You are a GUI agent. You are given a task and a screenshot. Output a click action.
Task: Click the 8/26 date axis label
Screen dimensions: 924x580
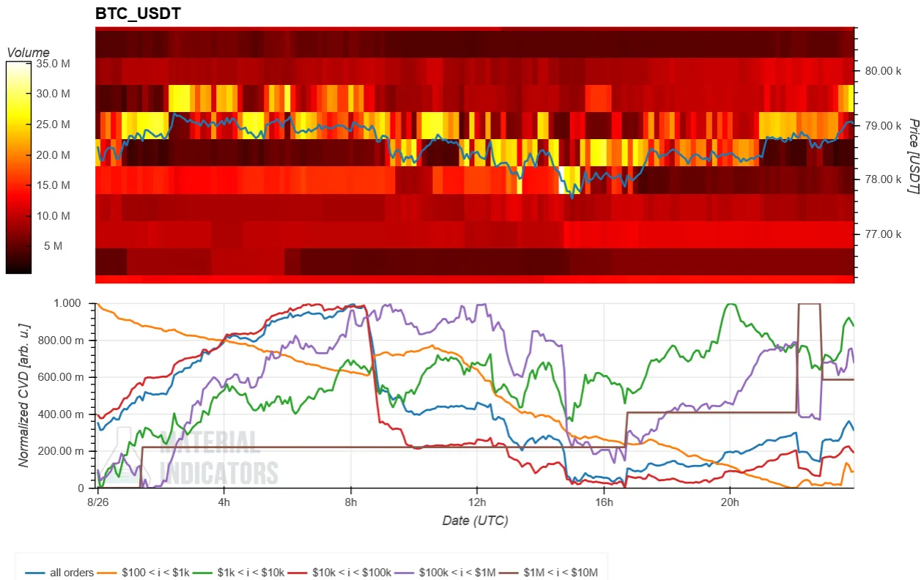pos(97,502)
